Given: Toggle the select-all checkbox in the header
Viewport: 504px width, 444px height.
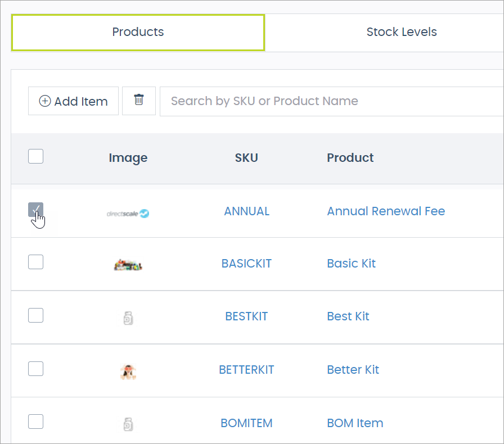Looking at the screenshot, I should pos(35,156).
